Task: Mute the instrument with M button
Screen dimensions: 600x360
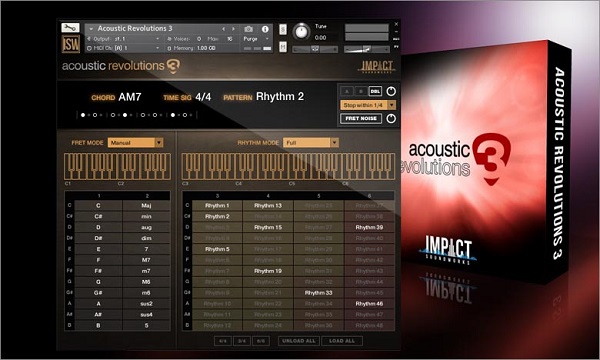Action: [283, 47]
